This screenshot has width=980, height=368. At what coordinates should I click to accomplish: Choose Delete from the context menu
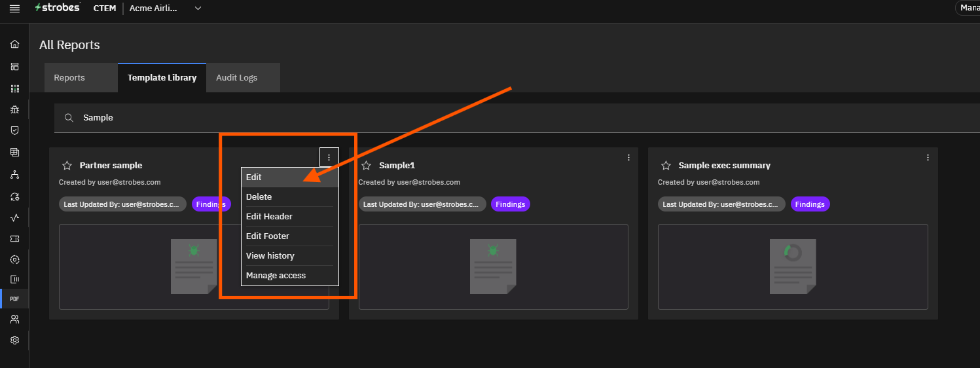289,196
